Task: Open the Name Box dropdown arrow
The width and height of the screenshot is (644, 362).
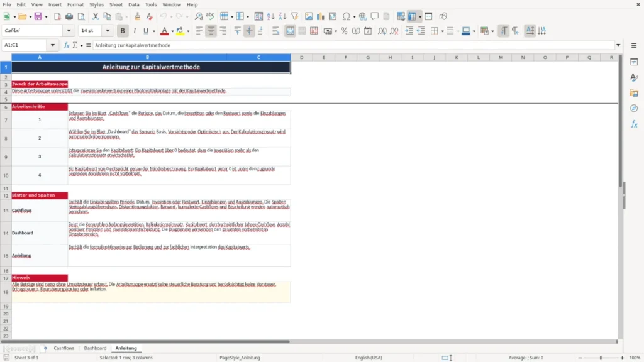Action: tap(53, 45)
